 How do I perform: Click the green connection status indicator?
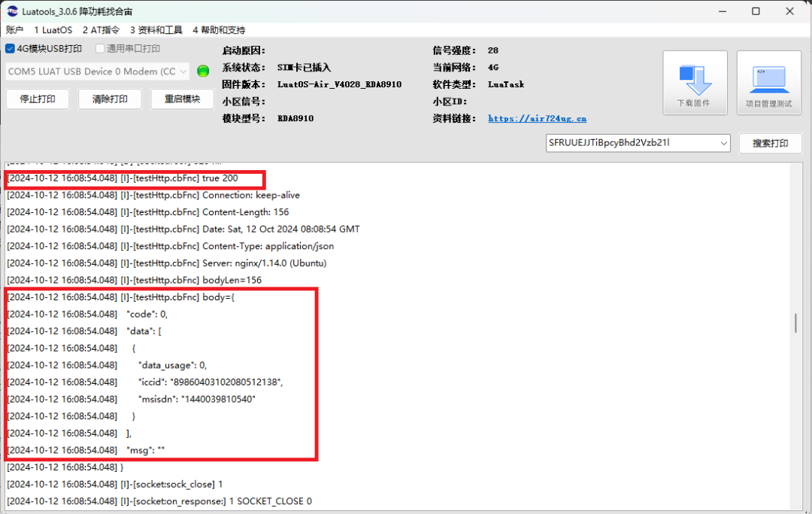[x=203, y=71]
